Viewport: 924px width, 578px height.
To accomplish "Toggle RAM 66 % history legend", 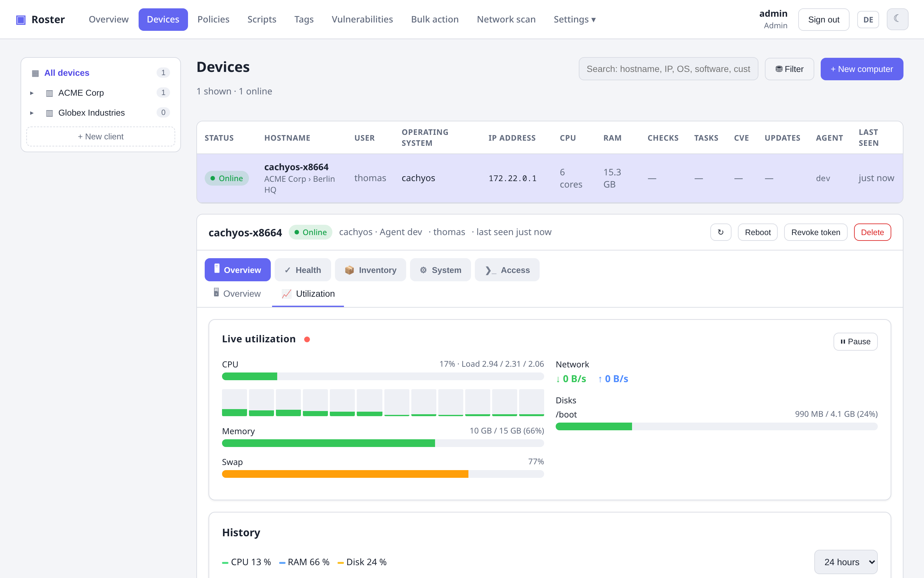I will (x=304, y=562).
